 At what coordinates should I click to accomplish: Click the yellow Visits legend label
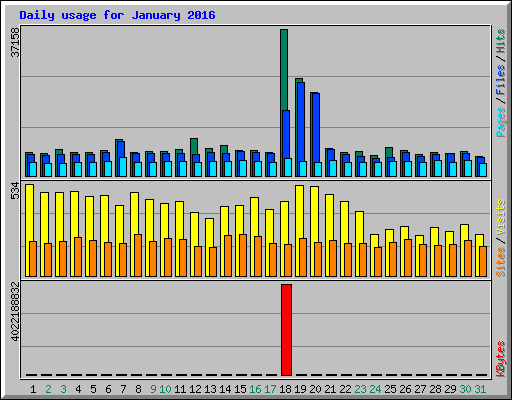click(501, 218)
